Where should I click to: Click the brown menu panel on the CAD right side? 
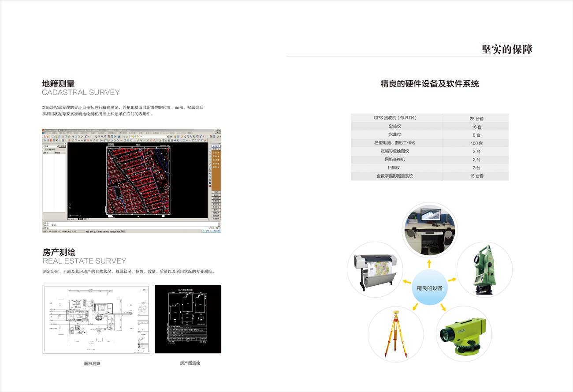click(x=216, y=171)
